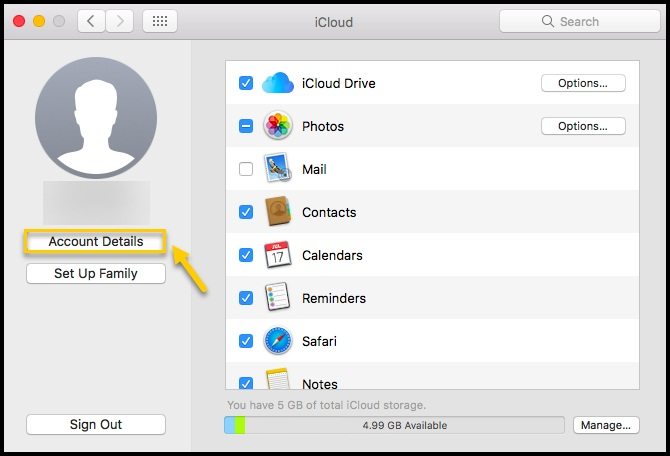The width and height of the screenshot is (670, 456).
Task: Click the Set Up Family button
Action: (96, 274)
